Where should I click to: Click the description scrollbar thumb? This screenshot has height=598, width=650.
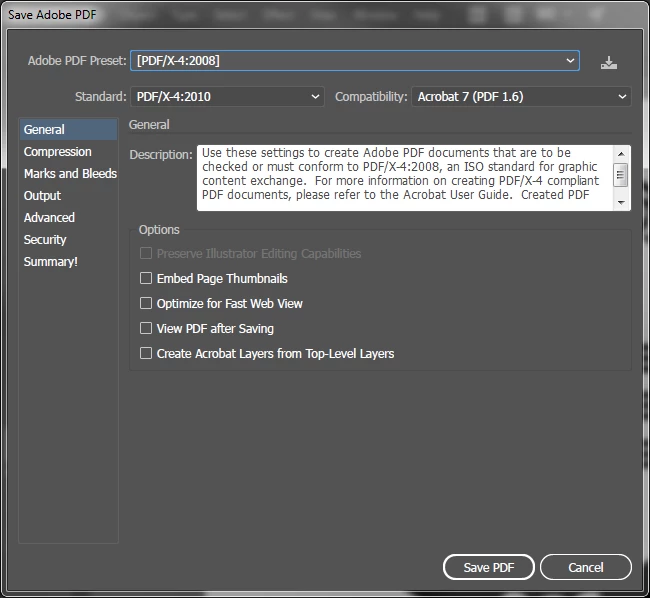pyautogui.click(x=621, y=175)
